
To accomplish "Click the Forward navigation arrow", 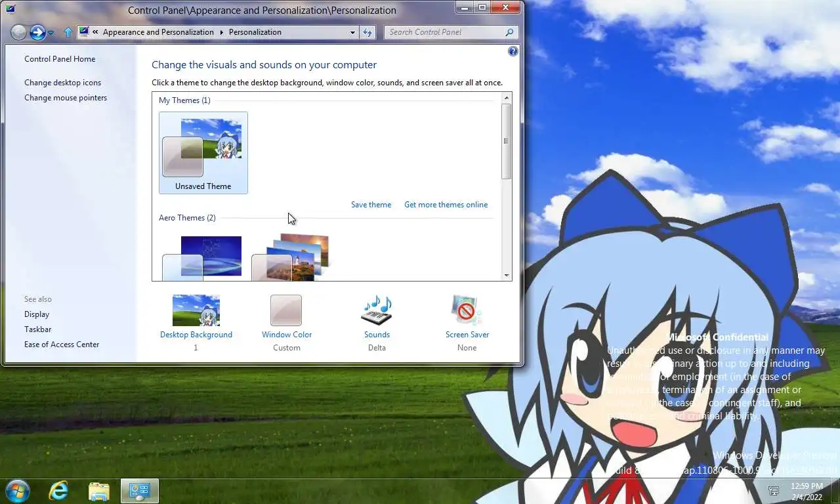I will click(x=37, y=31).
